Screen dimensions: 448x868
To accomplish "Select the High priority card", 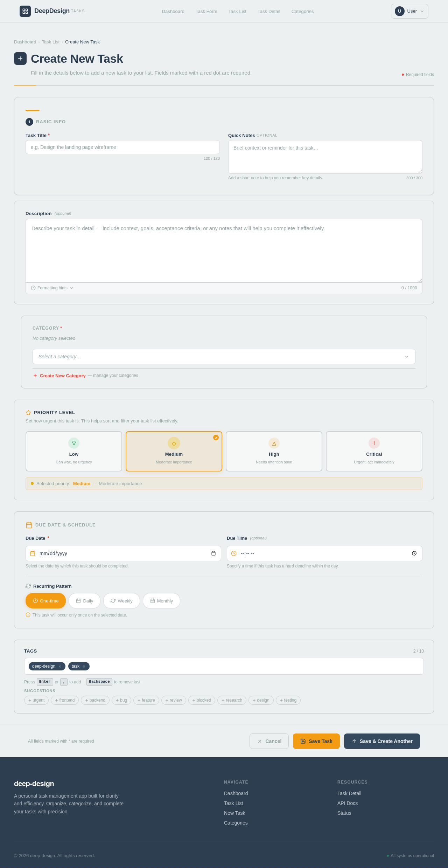I will click(274, 451).
